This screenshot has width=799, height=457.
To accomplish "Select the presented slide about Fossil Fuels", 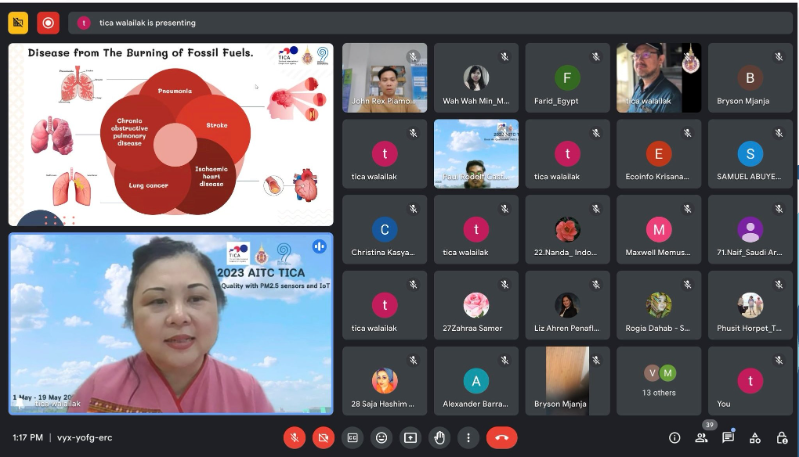I will [171, 134].
